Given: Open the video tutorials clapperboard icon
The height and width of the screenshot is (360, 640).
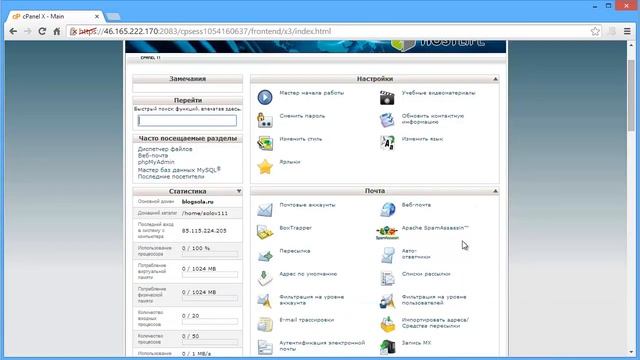Looking at the screenshot, I should pyautogui.click(x=387, y=98).
